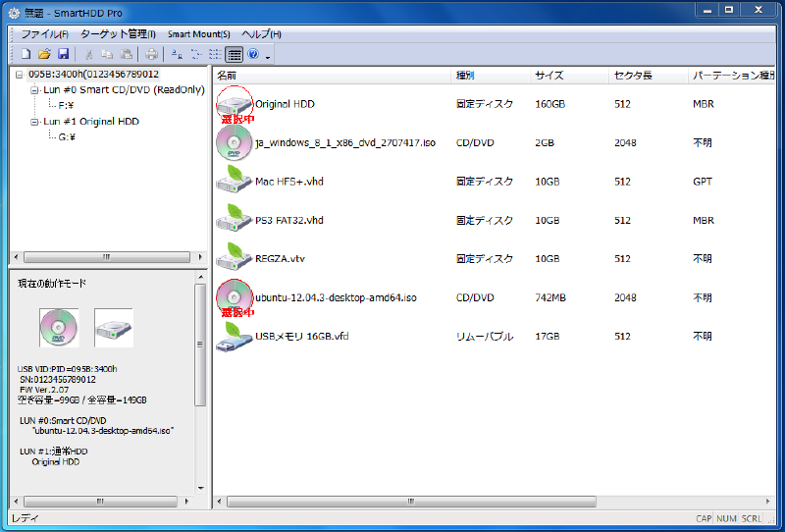Click the Mac HFS+.vhd drive icon
This screenshot has height=532, width=785.
pos(234,180)
